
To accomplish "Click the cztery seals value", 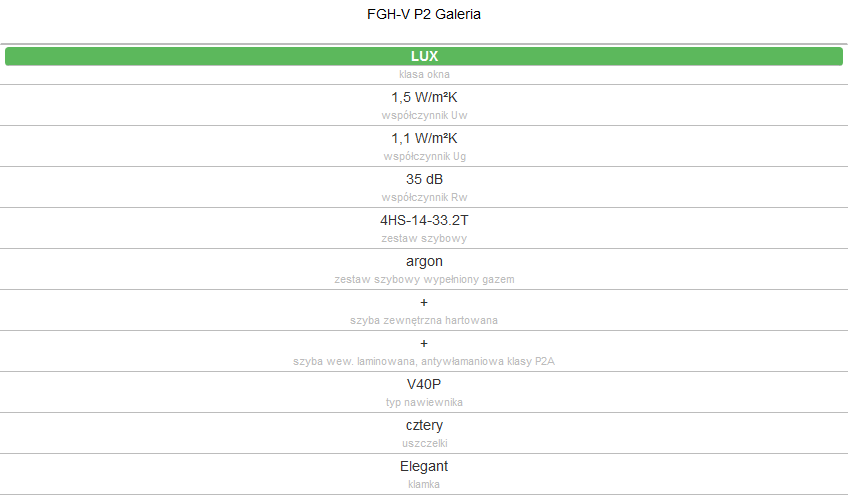I will point(424,425).
